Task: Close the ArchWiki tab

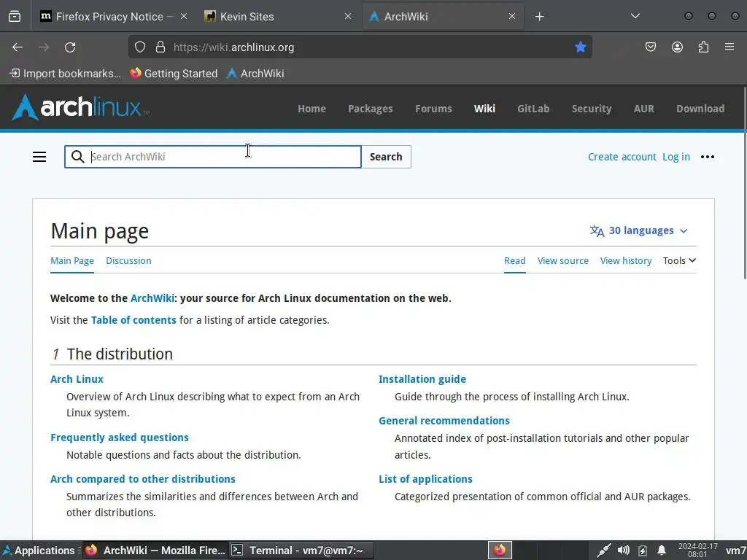Action: tap(511, 17)
